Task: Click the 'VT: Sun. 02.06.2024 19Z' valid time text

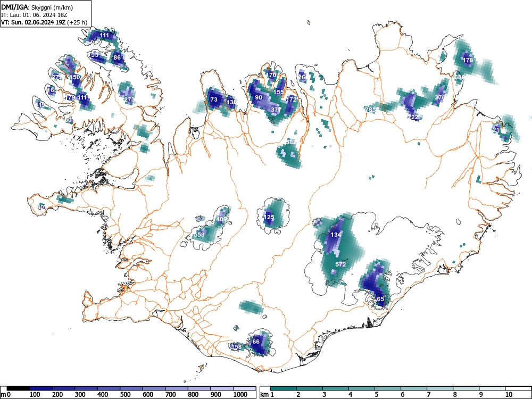Action: (34, 22)
